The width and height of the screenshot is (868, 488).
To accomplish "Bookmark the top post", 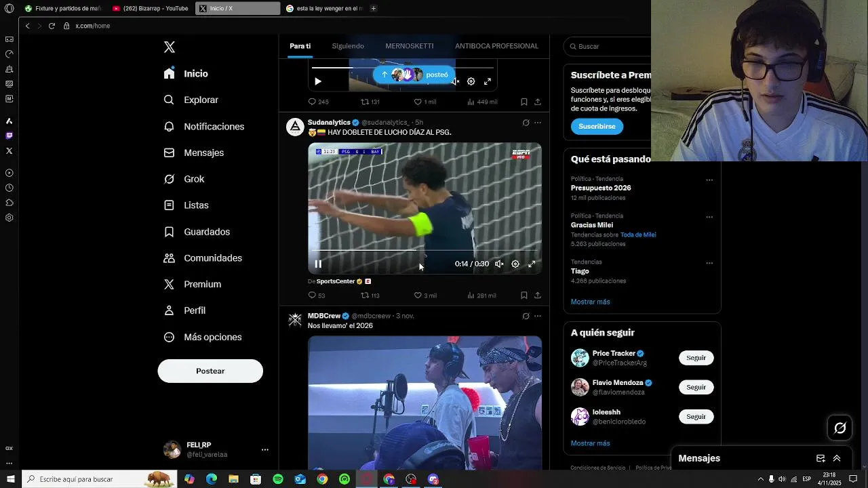I will pyautogui.click(x=524, y=102).
